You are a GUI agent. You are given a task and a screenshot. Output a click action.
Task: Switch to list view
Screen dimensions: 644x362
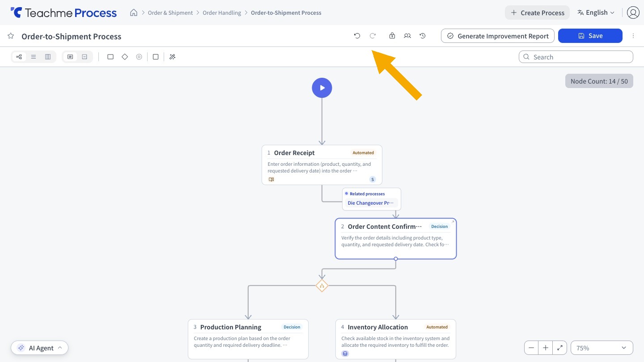point(34,57)
